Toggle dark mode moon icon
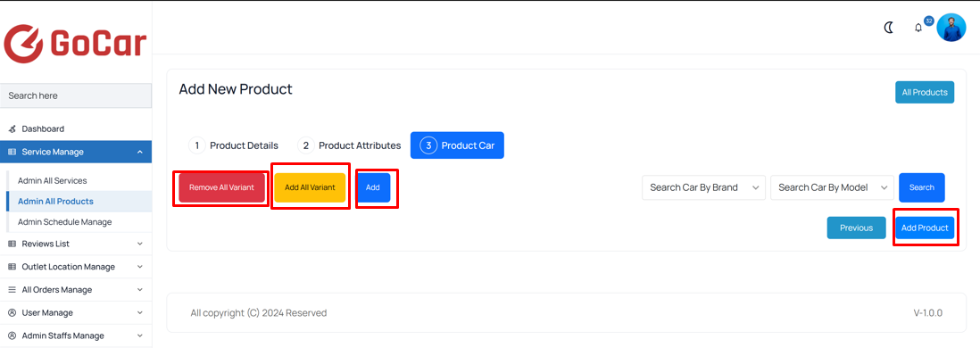 pyautogui.click(x=889, y=28)
